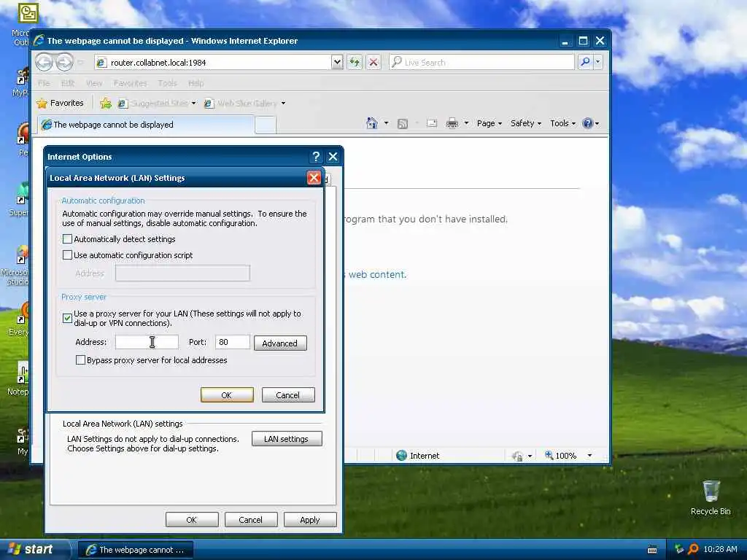Click the proxy Port field showing 80
Screen dimensions: 747x560
233,342
